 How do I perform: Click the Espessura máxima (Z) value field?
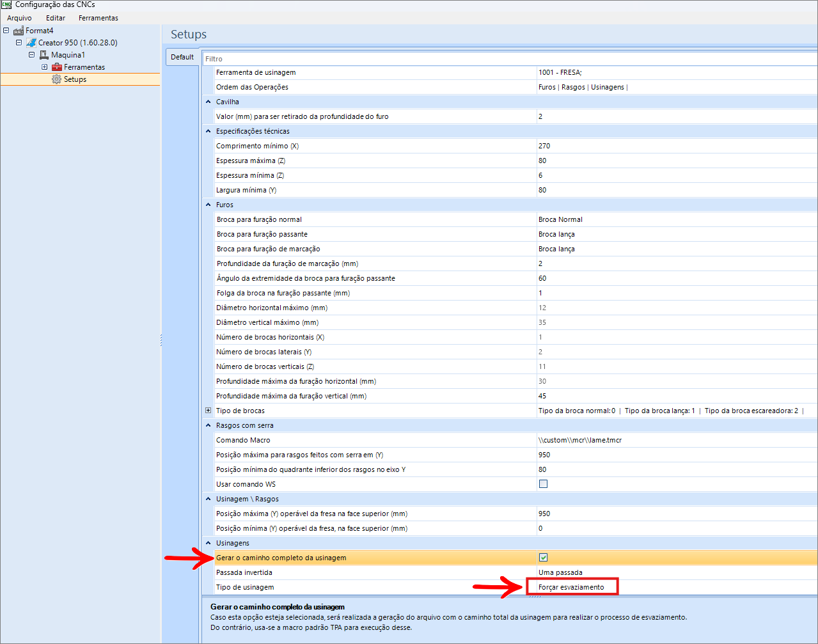[x=677, y=161]
